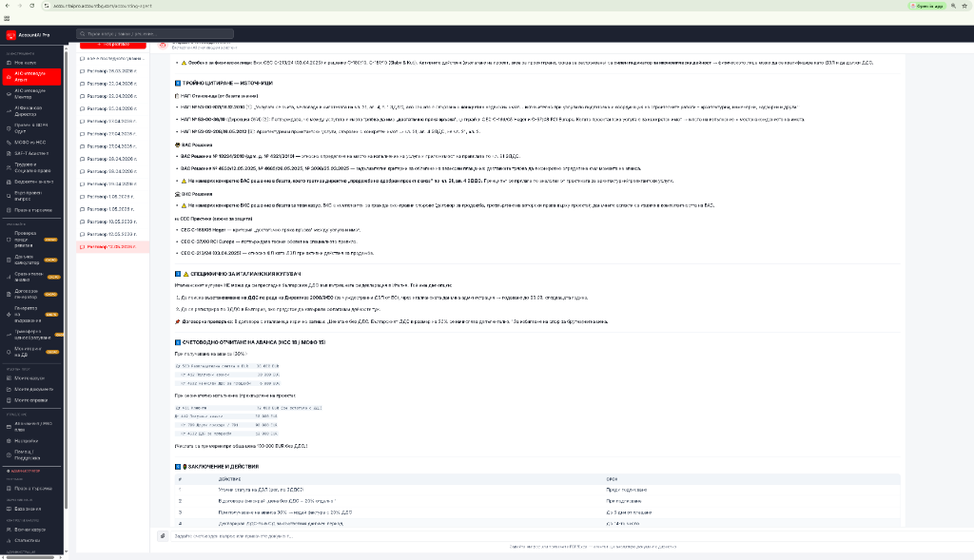Click the top search input field

155,33
